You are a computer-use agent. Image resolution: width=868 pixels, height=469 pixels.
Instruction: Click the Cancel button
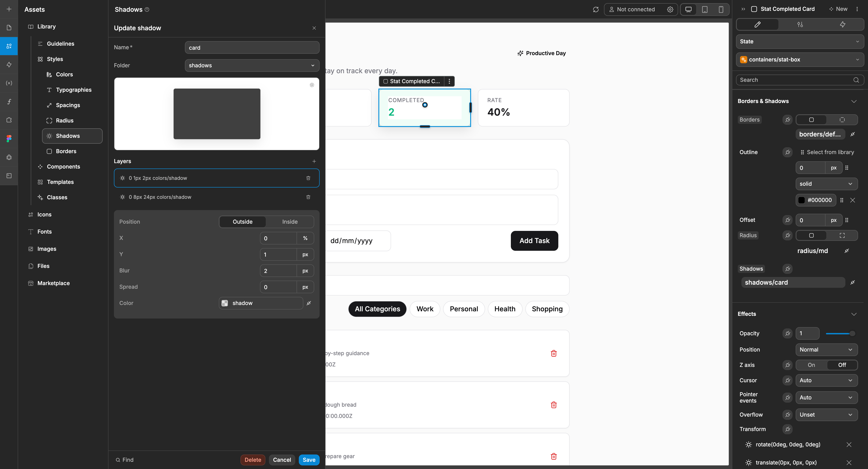[x=282, y=460]
